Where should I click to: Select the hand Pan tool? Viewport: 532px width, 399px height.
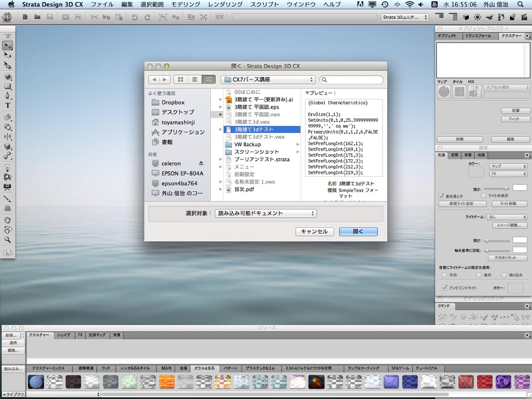point(7,220)
